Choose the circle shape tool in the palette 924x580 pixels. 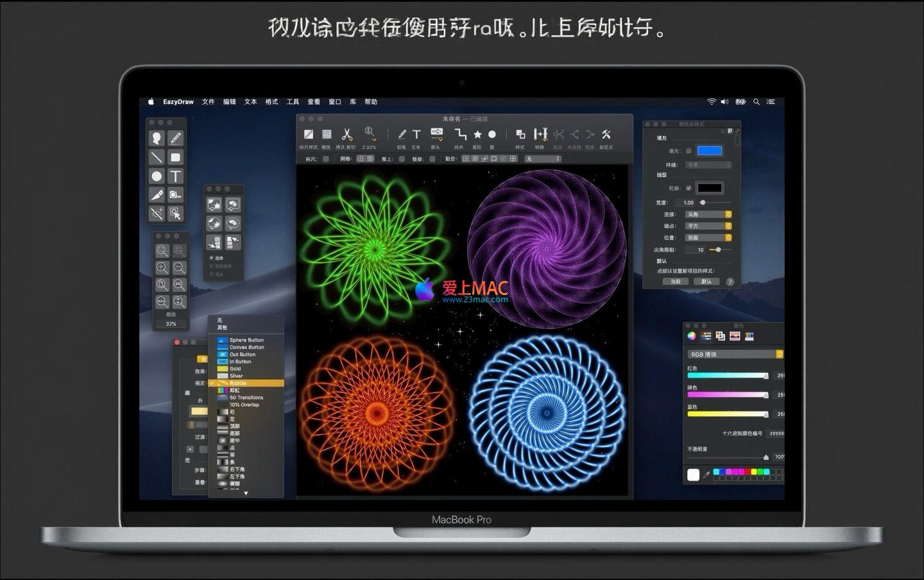(x=157, y=176)
